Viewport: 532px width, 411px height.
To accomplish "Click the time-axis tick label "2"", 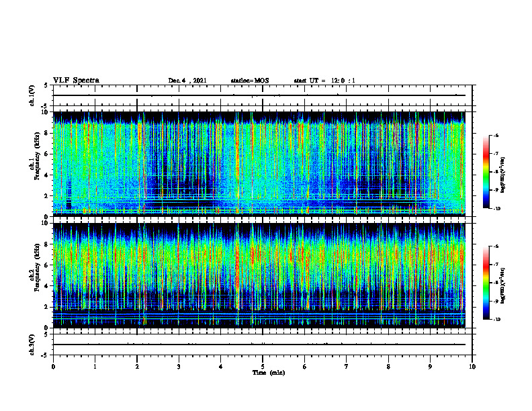I will [137, 367].
